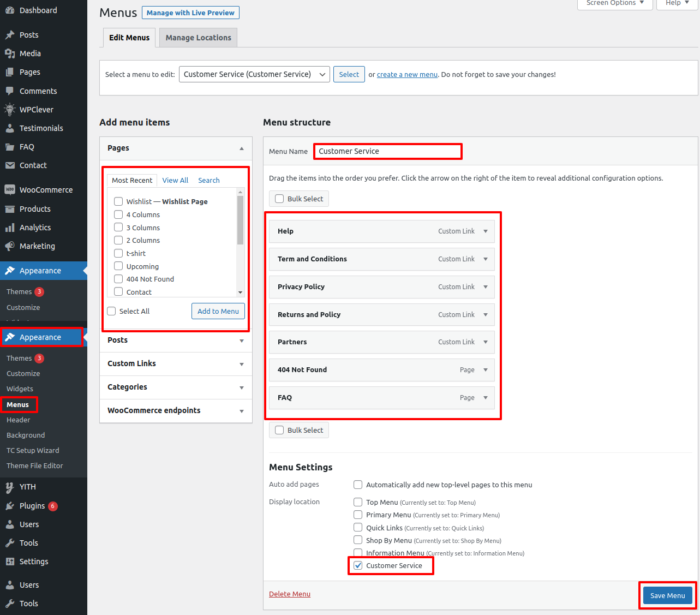Expand the Posts panel
The height and width of the screenshot is (615, 700).
tap(176, 340)
